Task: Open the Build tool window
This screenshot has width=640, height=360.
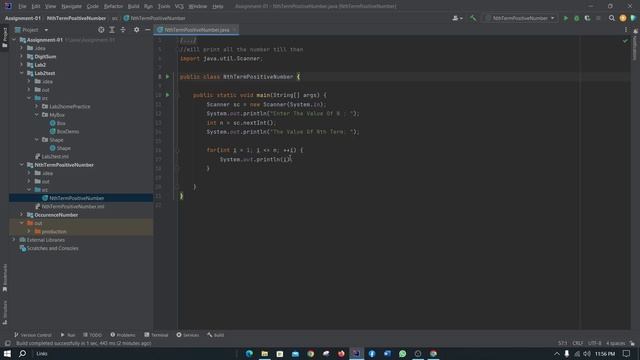Action: coord(215,335)
